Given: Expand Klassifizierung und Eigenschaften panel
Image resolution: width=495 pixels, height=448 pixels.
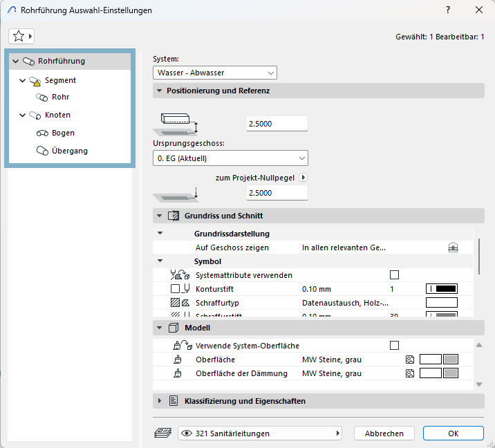Looking at the screenshot, I should pos(160,401).
